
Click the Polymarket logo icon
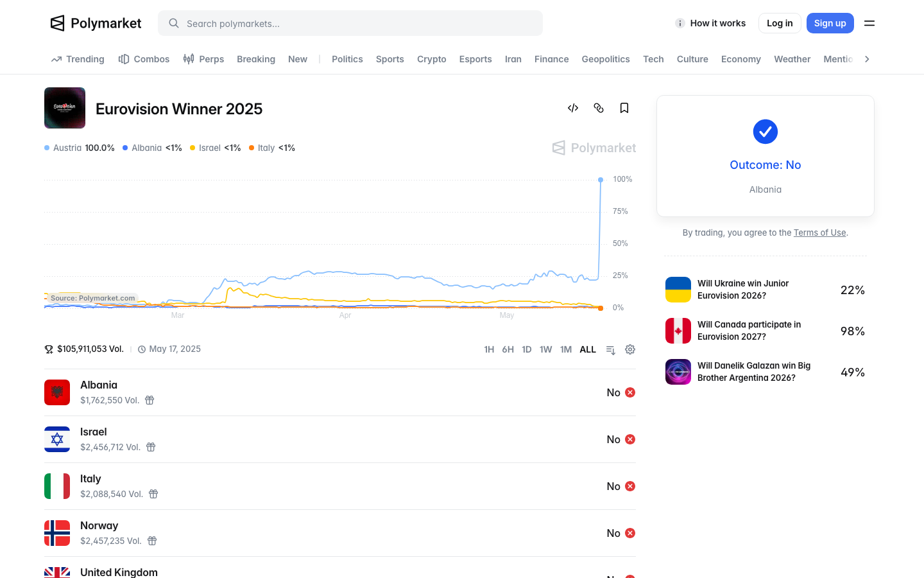[x=58, y=23]
